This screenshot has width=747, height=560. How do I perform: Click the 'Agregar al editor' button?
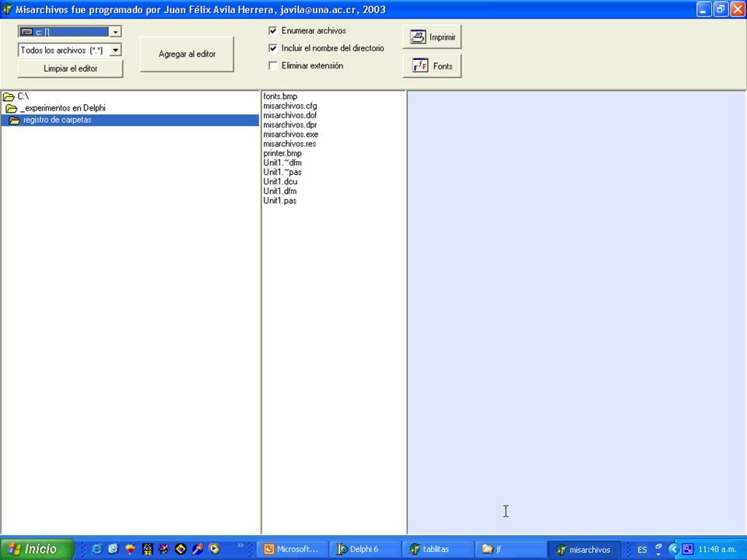187,54
